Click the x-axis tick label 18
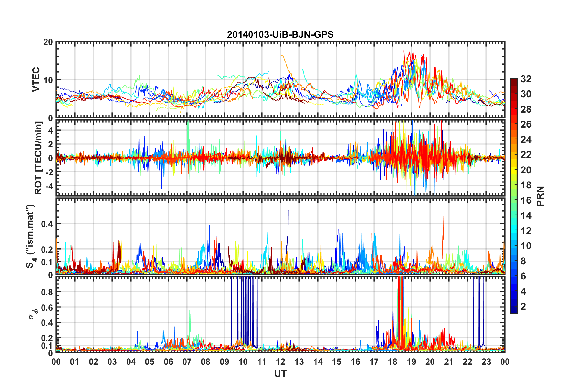The width and height of the screenshot is (561, 392). (x=393, y=362)
